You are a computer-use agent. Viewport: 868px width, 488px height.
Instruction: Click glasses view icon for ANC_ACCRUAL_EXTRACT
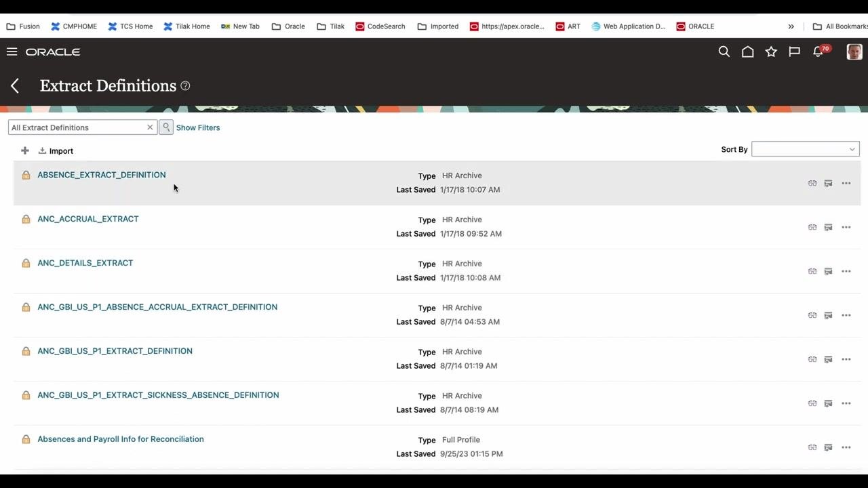pos(812,227)
